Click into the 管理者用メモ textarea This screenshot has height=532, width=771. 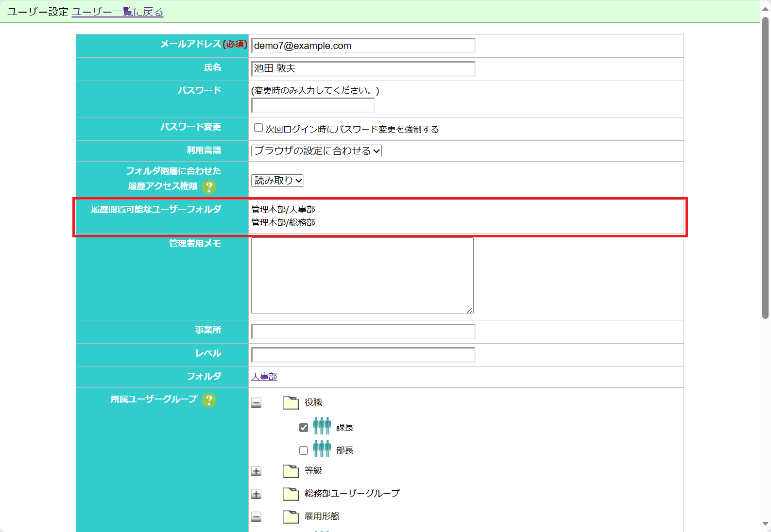point(362,276)
